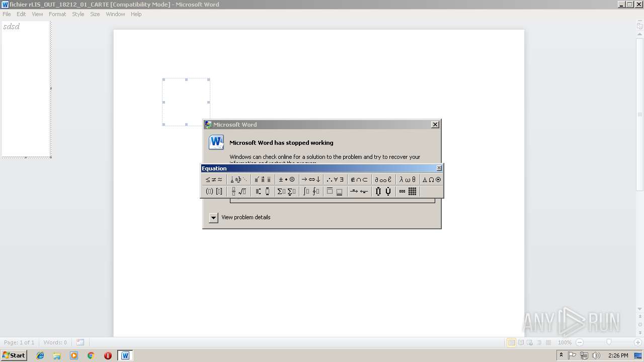Close the Microsoft Word error dialog

pos(435,124)
